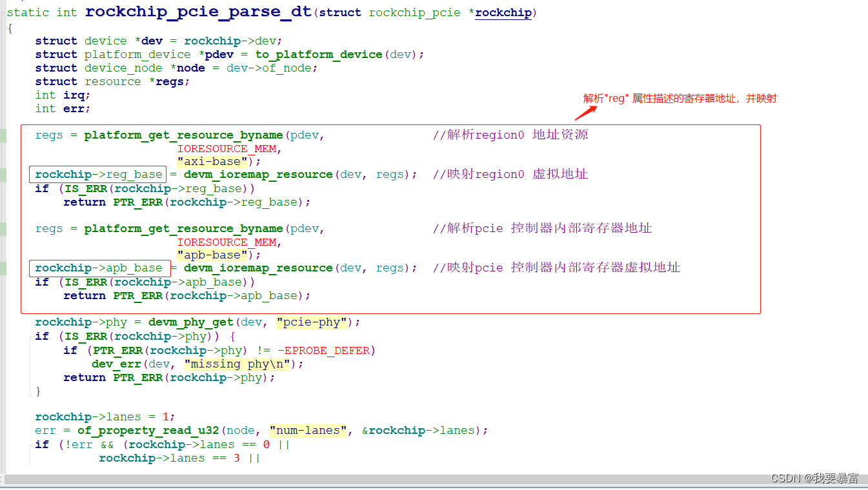The height and width of the screenshot is (490, 868).
Task: Click 'rockchip->apb_base' on the ioremap assignment line
Action: coord(98,268)
